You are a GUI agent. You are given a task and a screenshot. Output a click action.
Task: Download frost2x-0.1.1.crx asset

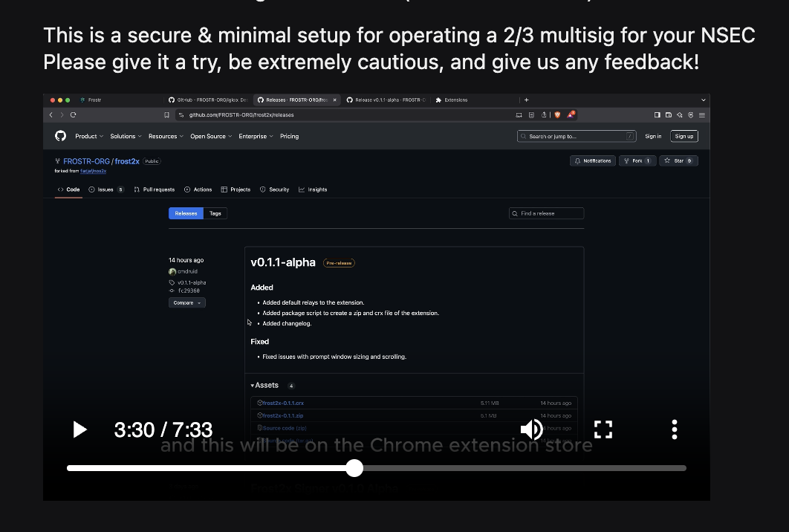[283, 403]
